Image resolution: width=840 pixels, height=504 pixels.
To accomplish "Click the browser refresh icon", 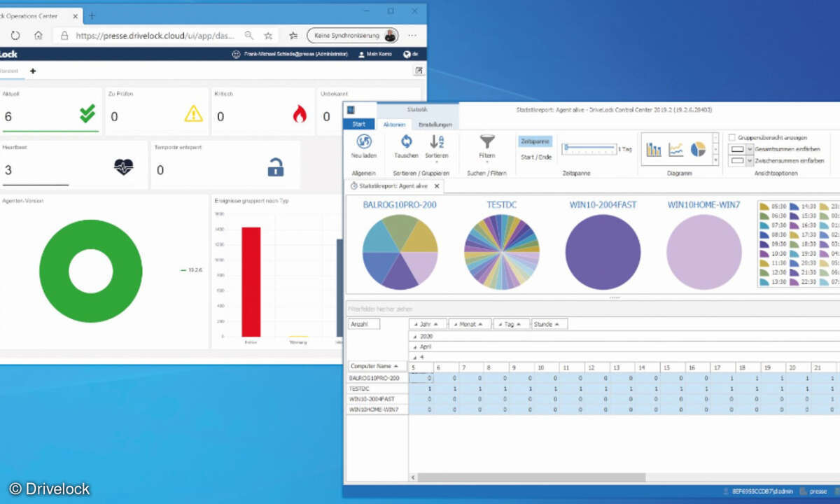I will click(x=15, y=35).
